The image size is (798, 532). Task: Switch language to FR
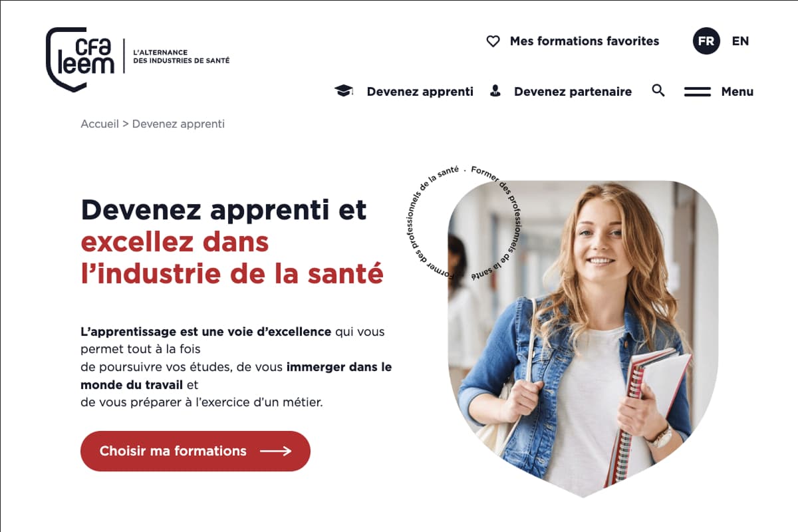(706, 41)
